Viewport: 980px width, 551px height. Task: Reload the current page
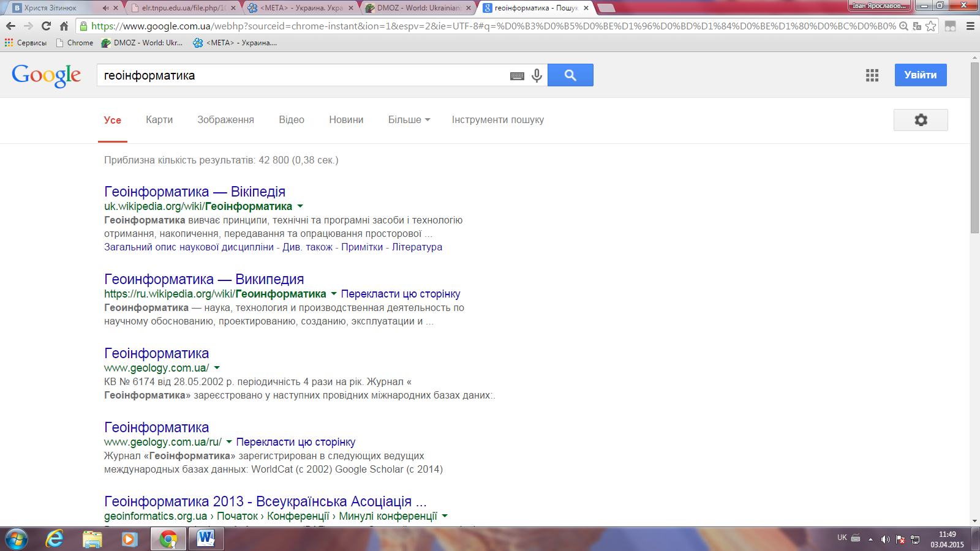tap(46, 26)
